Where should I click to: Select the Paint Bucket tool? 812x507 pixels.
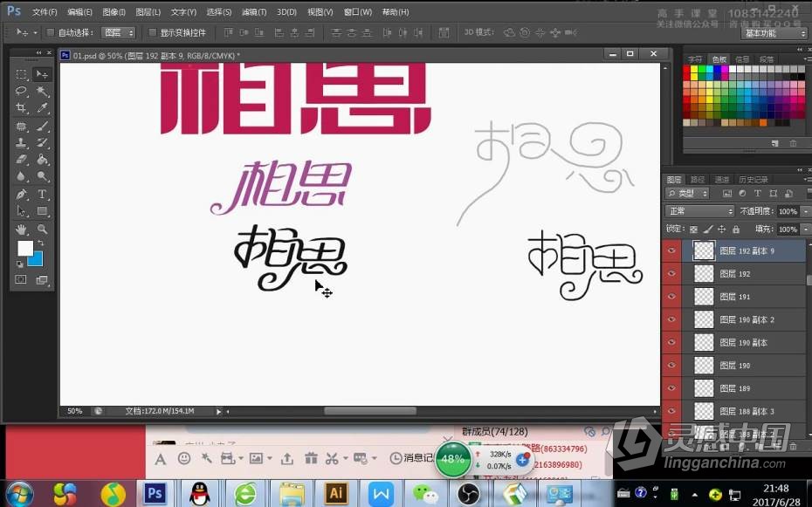pos(42,159)
